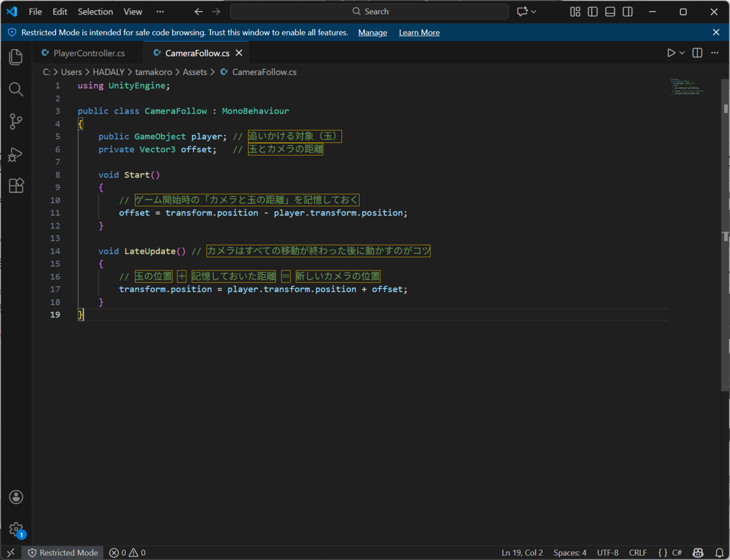Split the editor to the right
Image resolution: width=730 pixels, height=560 pixels.
click(x=697, y=53)
